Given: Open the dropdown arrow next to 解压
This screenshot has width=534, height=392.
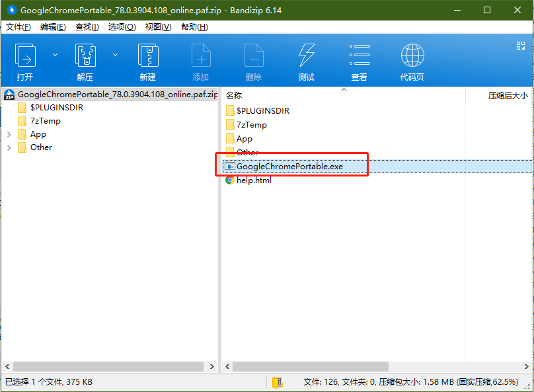Looking at the screenshot, I should point(116,54).
